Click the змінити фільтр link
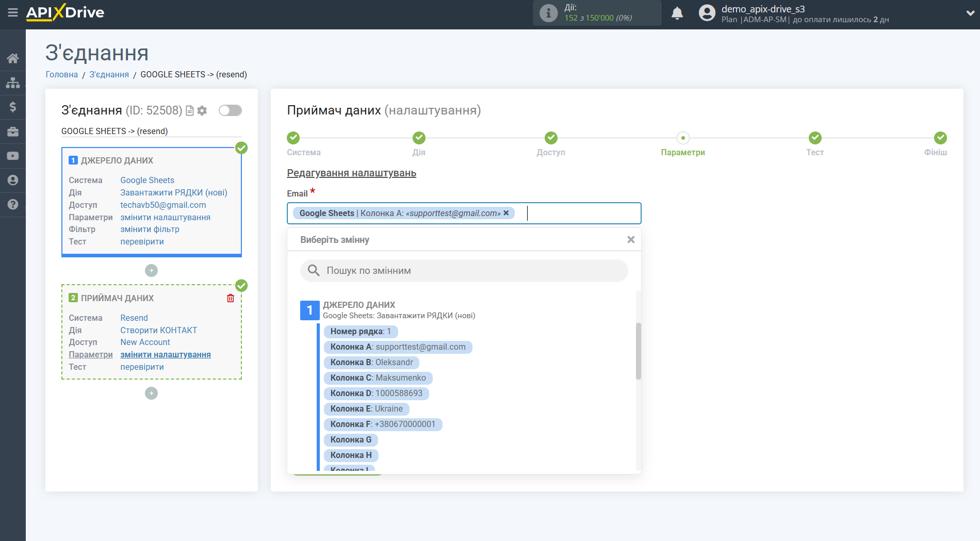This screenshot has height=541, width=980. [x=150, y=229]
